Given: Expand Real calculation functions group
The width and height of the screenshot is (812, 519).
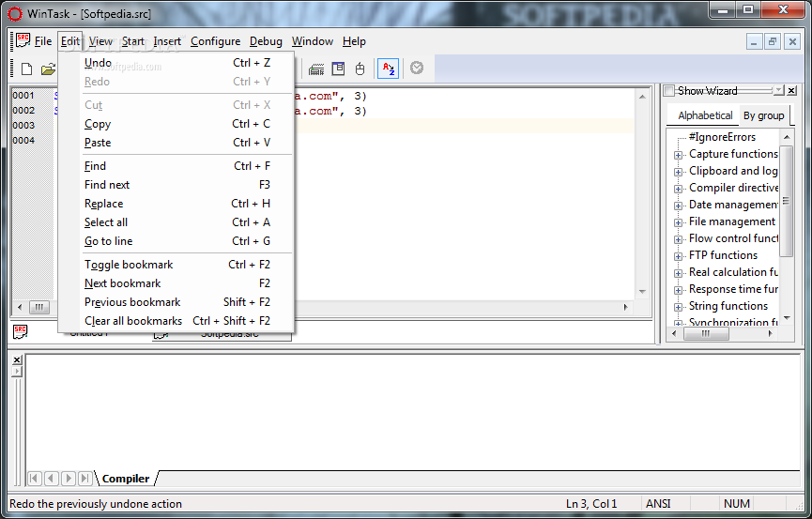Looking at the screenshot, I should tap(678, 273).
